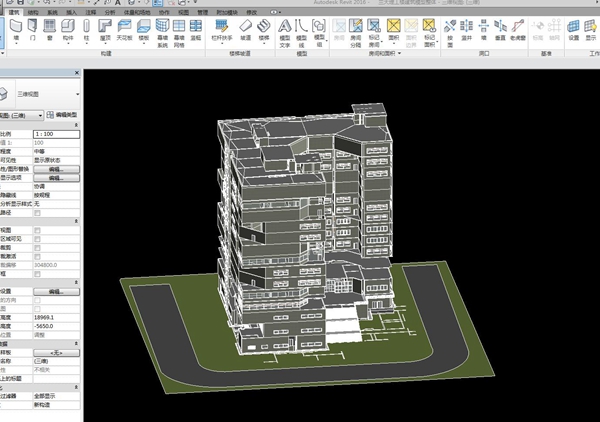The width and height of the screenshot is (600, 422).
Task: Choose the Curtain System (幕墙系统) tool
Action: point(160,27)
